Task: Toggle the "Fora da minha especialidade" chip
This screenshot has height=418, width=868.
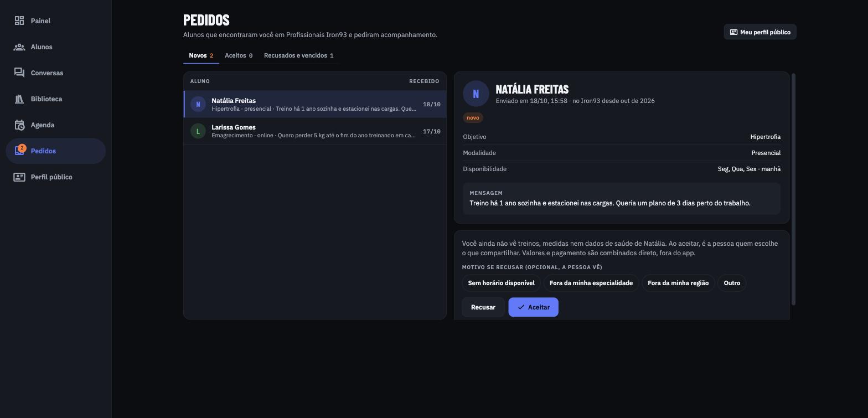Action: (x=591, y=283)
